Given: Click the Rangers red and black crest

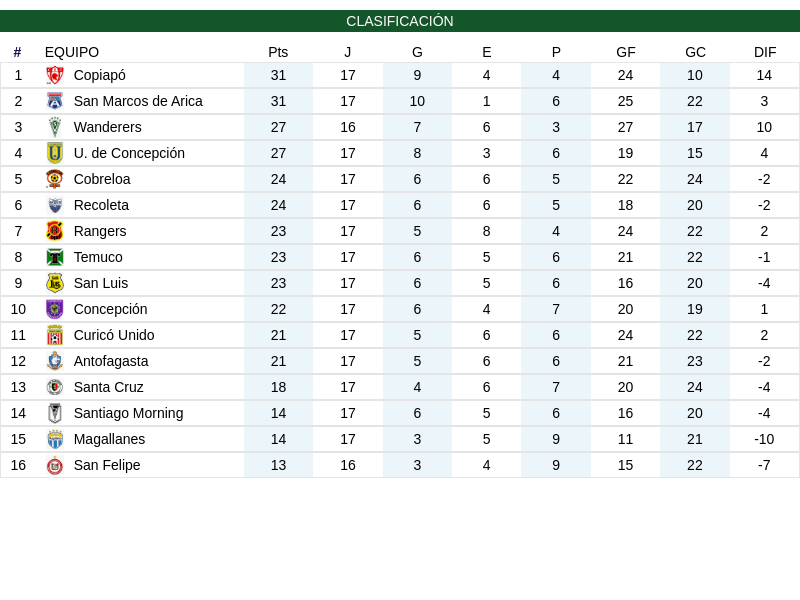Looking at the screenshot, I should point(55,231).
